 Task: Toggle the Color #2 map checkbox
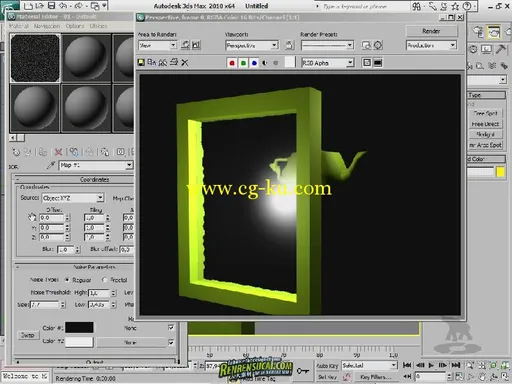click(171, 342)
